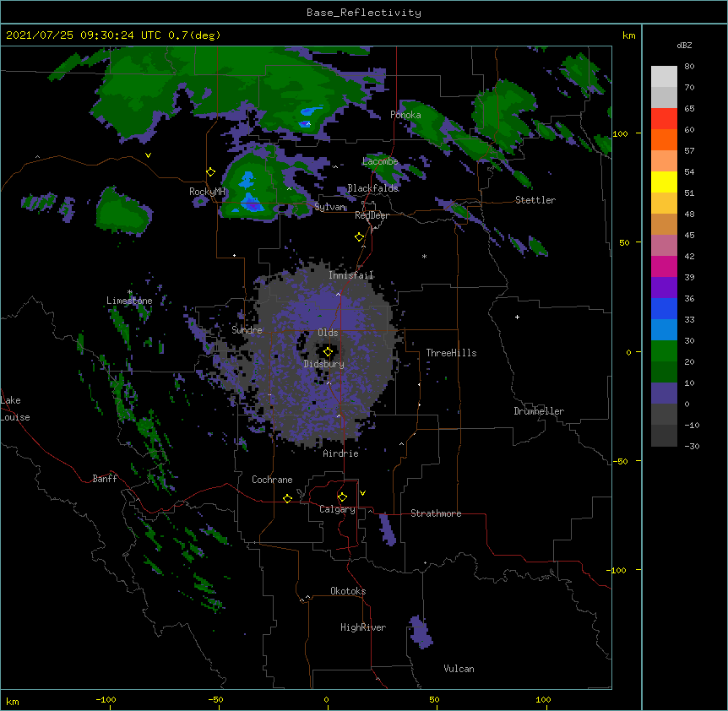728x711 pixels.
Task: Click the Ponoka label
Action: [x=405, y=115]
